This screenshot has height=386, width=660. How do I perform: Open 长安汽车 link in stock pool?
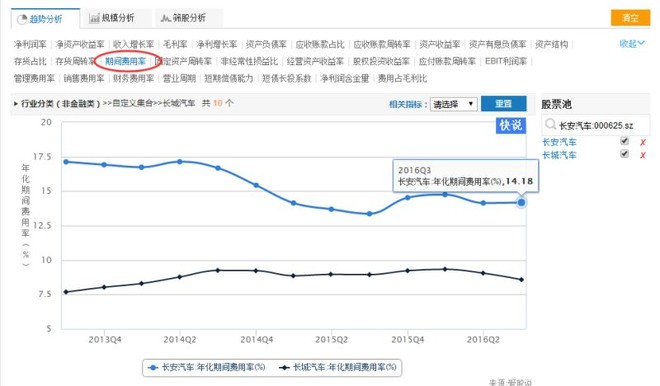point(559,142)
